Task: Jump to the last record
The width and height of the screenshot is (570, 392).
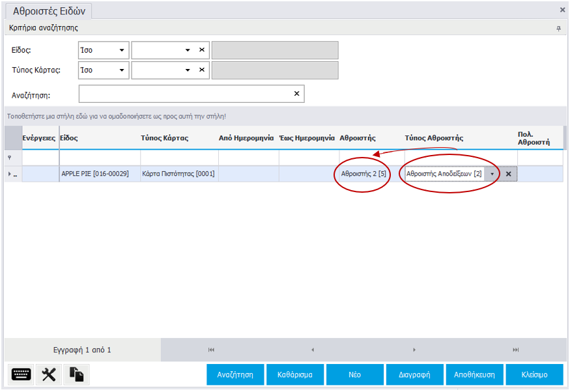Action: coord(516,350)
